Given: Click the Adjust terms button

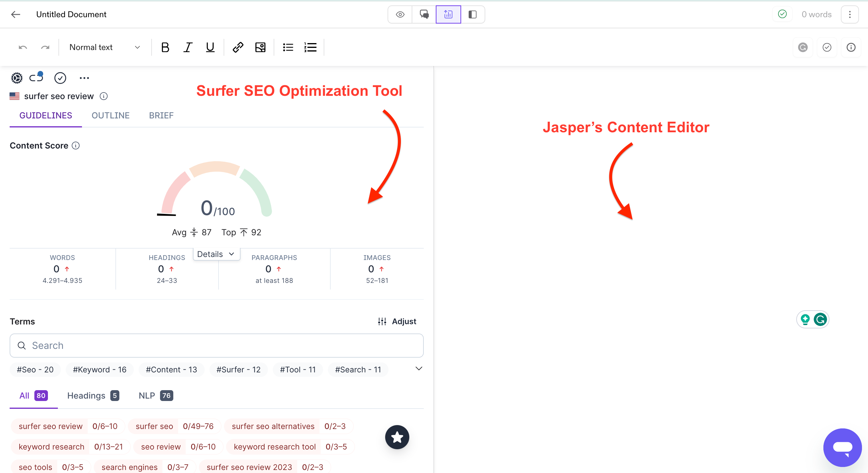Looking at the screenshot, I should [398, 321].
